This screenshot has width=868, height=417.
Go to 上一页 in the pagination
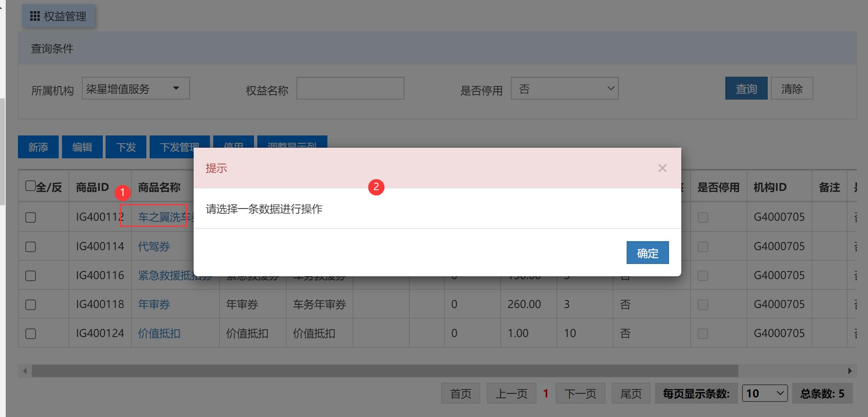pos(511,393)
